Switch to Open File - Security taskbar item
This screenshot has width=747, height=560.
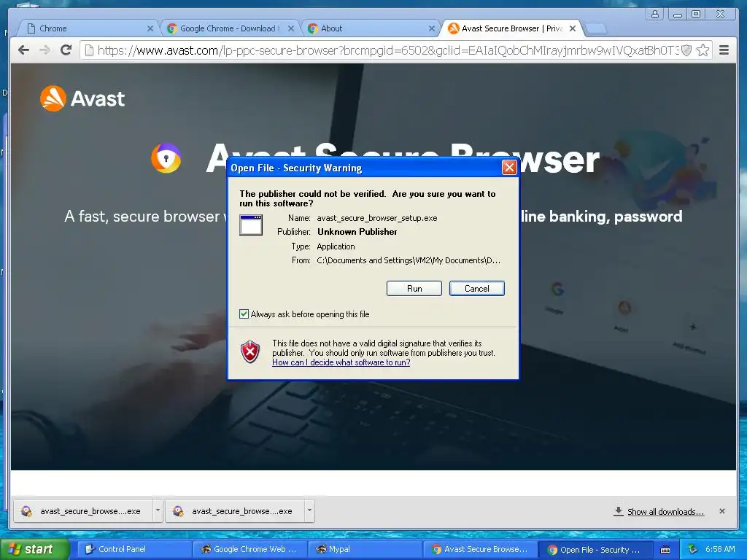tap(596, 549)
